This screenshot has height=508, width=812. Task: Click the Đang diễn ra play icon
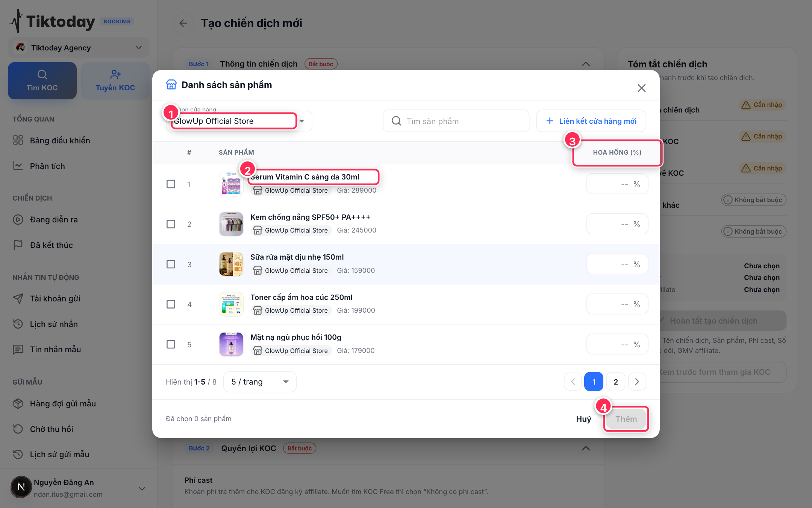coord(18,219)
